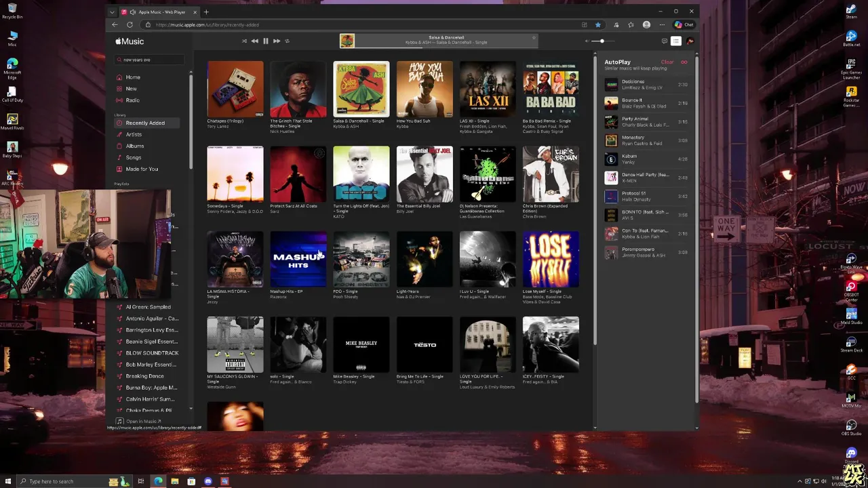Clear the AutoPlay queue
This screenshot has width=868, height=488.
tap(667, 62)
